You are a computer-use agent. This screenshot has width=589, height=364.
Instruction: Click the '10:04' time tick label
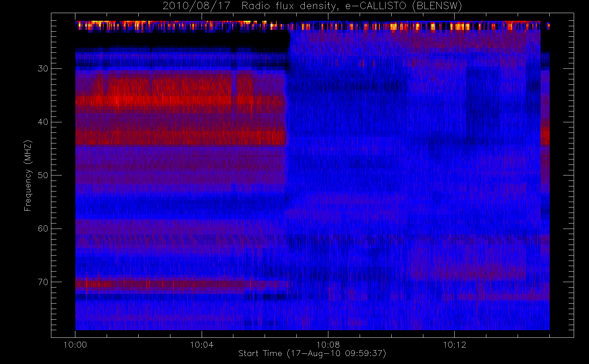(202, 345)
